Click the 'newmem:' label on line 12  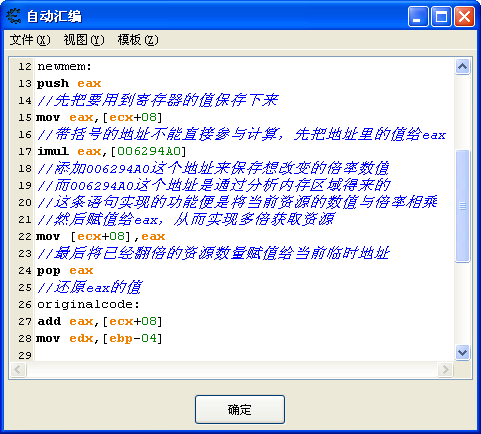(x=64, y=66)
